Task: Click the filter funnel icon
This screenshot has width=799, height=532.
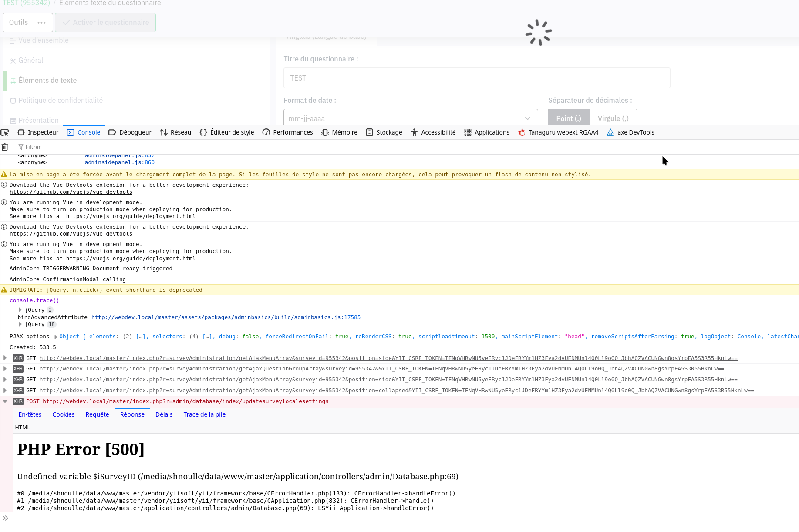Action: click(20, 147)
